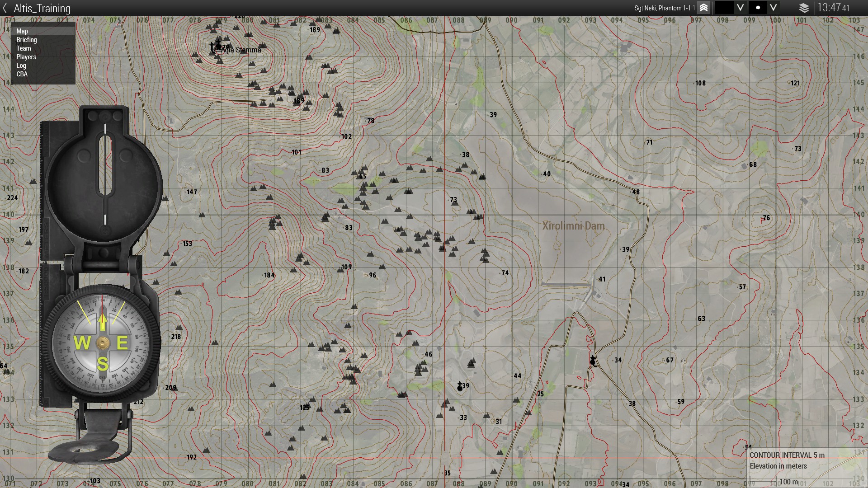Viewport: 868px width, 488px height.
Task: Toggle the map layers/textures icon
Action: (x=804, y=8)
